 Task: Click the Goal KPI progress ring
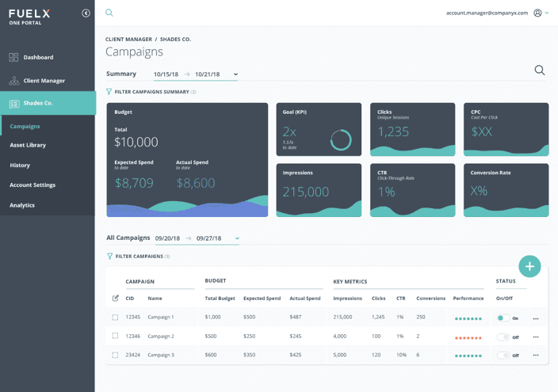(341, 140)
